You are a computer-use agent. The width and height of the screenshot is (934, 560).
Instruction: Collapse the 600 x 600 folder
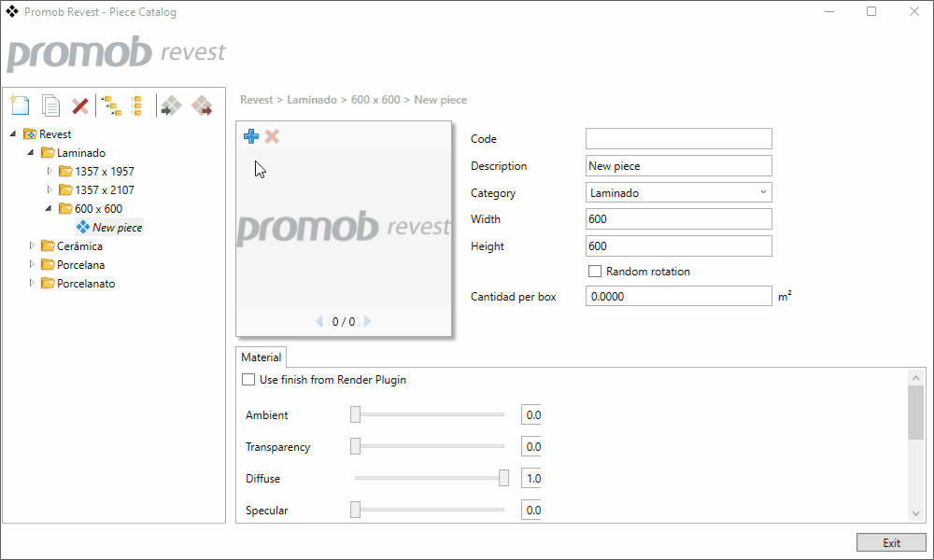49,208
